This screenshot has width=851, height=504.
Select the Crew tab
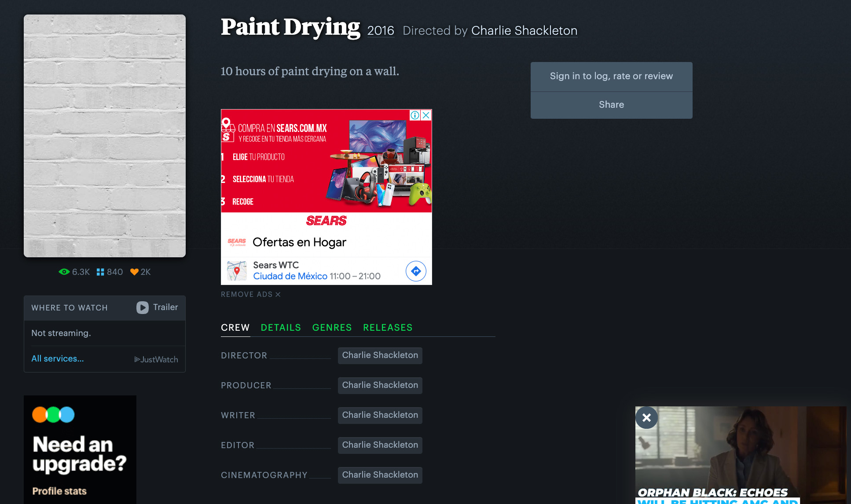coord(235,328)
